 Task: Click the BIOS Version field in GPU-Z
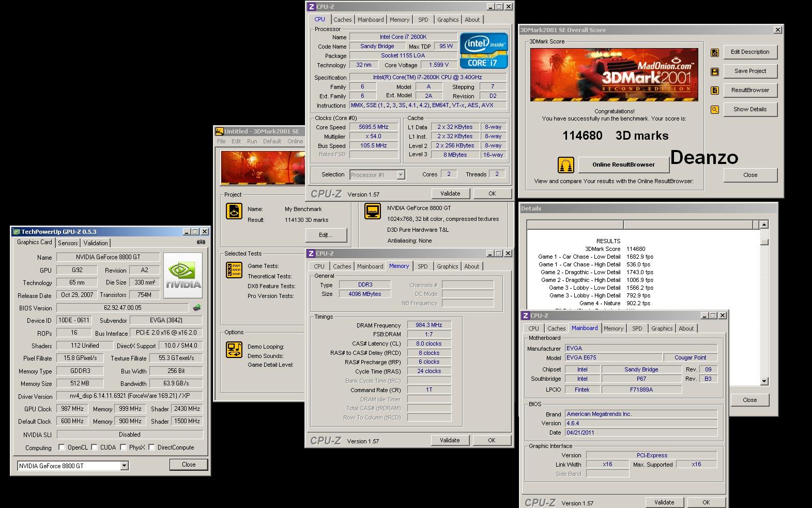click(x=124, y=308)
